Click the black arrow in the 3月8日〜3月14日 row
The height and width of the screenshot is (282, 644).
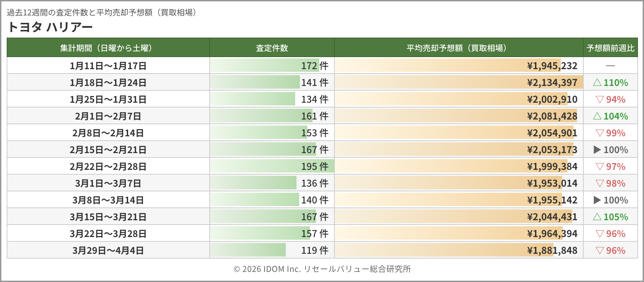(x=597, y=200)
